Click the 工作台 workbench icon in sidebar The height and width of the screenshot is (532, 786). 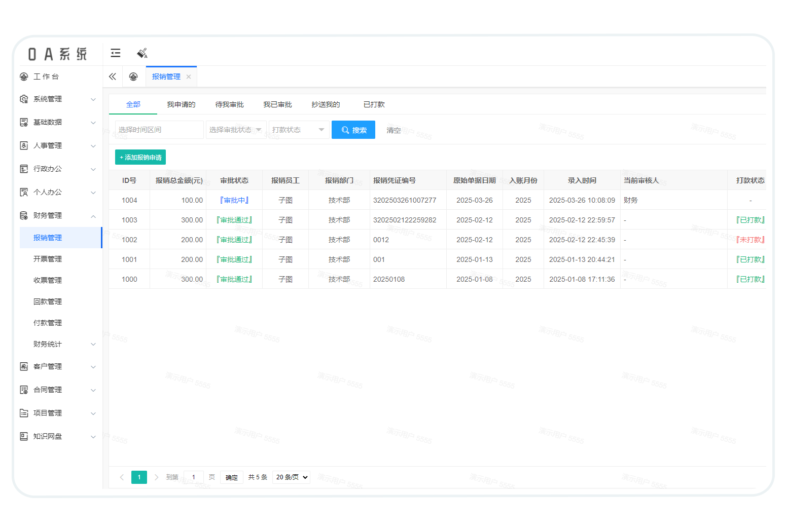click(x=24, y=77)
